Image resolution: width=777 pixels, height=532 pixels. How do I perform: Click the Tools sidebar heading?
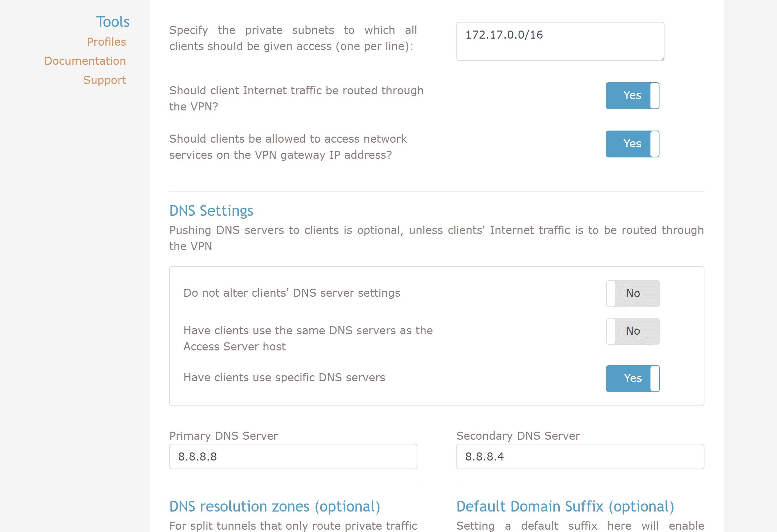(x=112, y=22)
